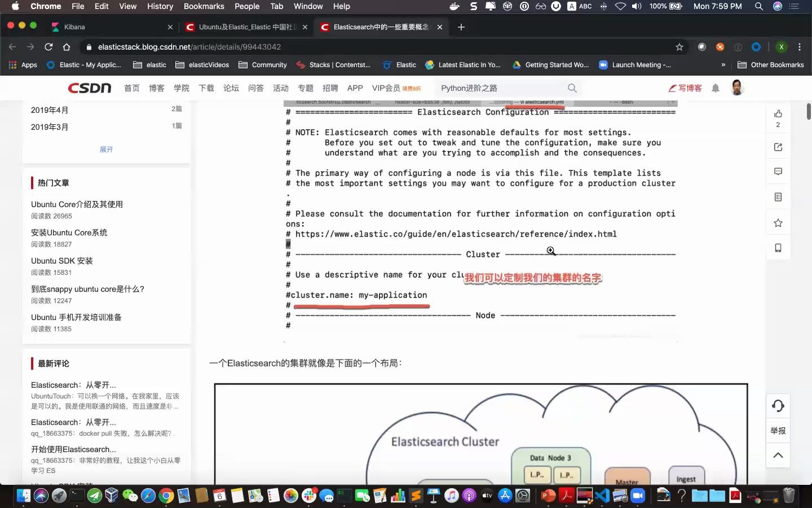This screenshot has height=508, width=812.
Task: Close the current Elasticsearch article tab
Action: point(440,27)
